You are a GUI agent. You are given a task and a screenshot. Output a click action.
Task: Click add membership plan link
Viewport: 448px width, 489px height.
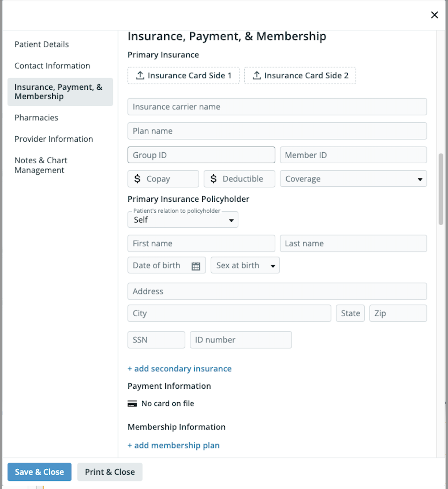coord(174,446)
